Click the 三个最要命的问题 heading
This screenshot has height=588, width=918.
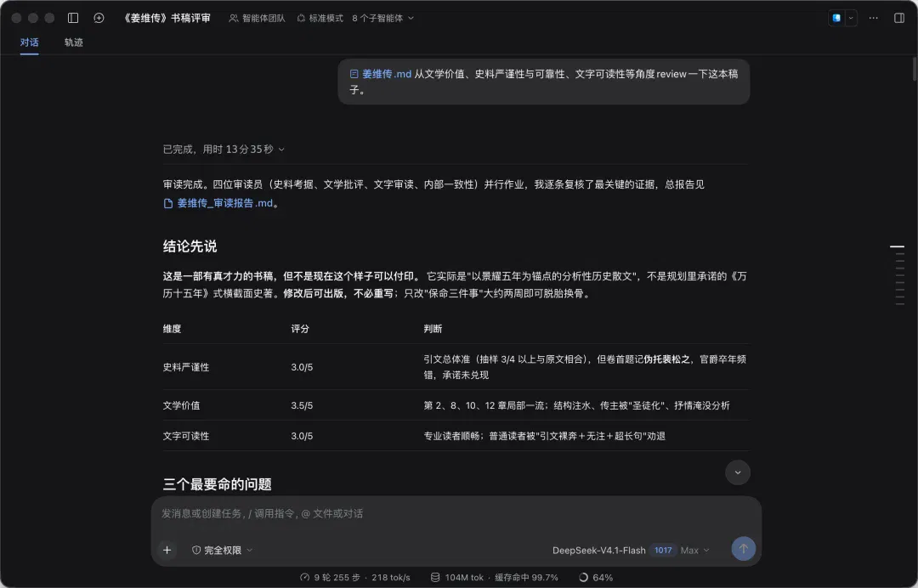click(218, 484)
